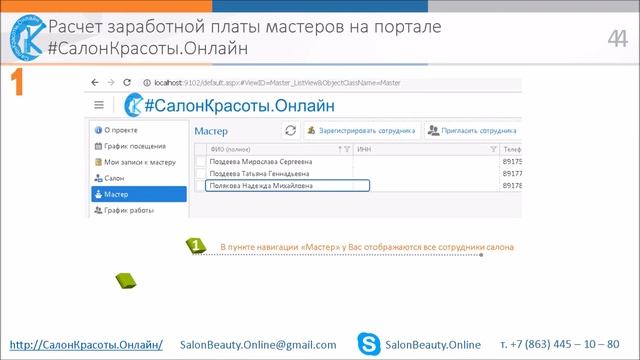Click the Мастер person icon in sidebar
The width and height of the screenshot is (640, 360).
pyautogui.click(x=98, y=194)
